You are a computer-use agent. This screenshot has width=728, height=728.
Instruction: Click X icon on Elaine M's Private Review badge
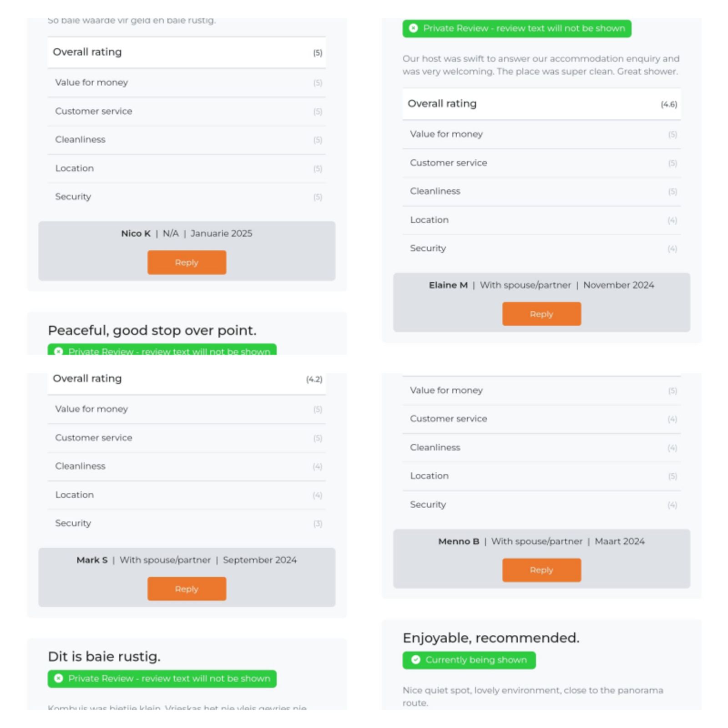click(x=413, y=28)
